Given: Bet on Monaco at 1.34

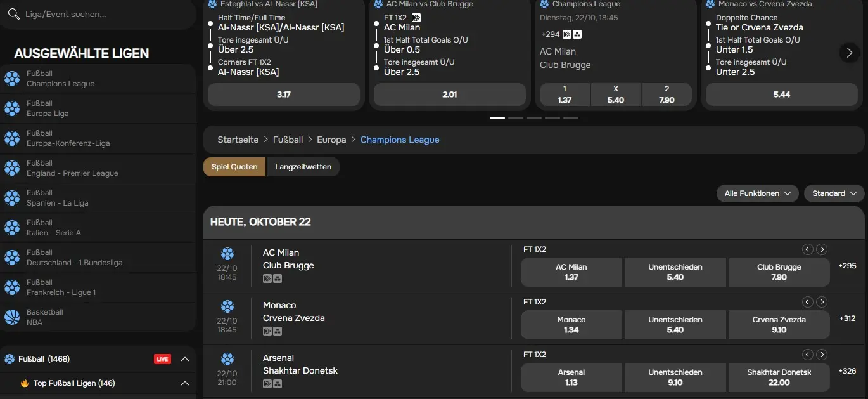Looking at the screenshot, I should (571, 325).
